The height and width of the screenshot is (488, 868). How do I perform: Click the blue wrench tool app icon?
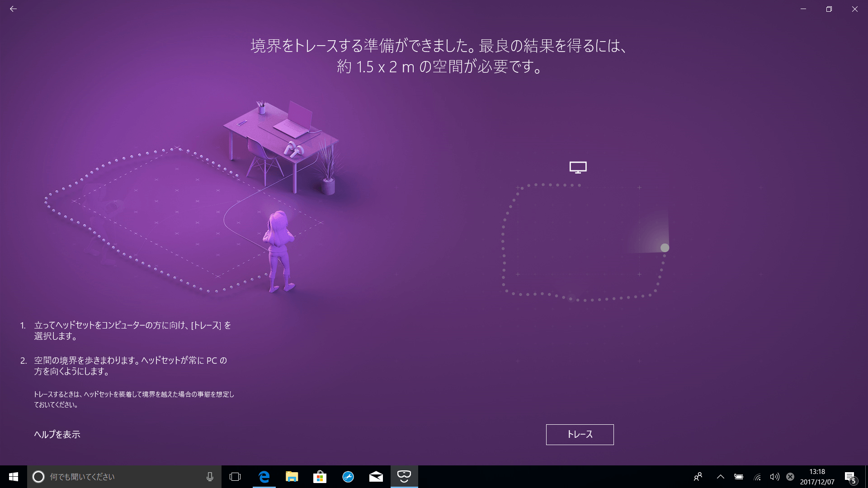pyautogui.click(x=348, y=477)
